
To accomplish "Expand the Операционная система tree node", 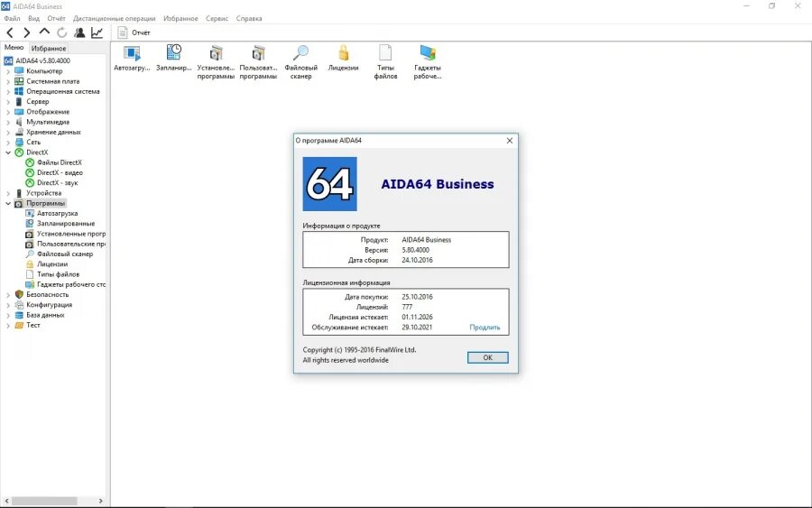I will pyautogui.click(x=8, y=92).
